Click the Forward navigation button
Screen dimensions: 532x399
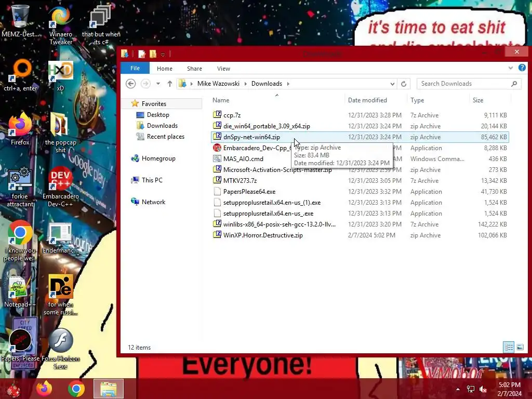click(145, 84)
